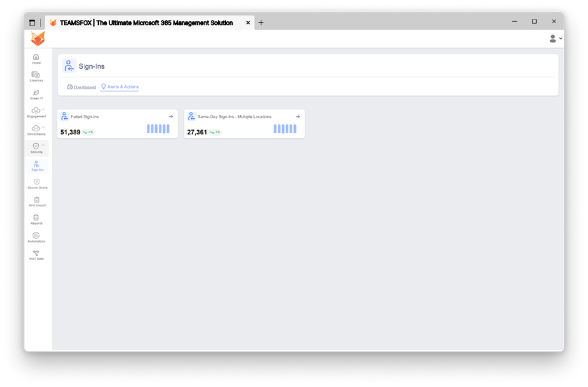Click the Failed Sign-Ins bar chart

[158, 129]
